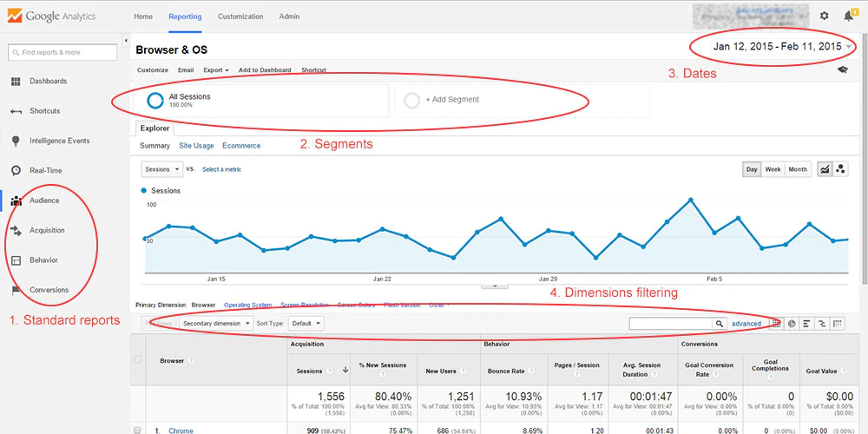The image size is (868, 434).
Task: Expand the Sort Type Default dropdown
Action: click(x=306, y=324)
